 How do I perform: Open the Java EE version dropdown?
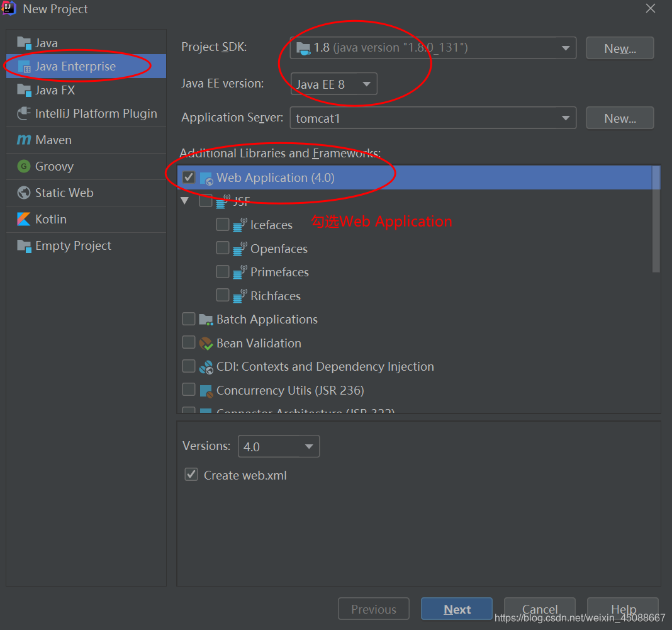pyautogui.click(x=334, y=84)
